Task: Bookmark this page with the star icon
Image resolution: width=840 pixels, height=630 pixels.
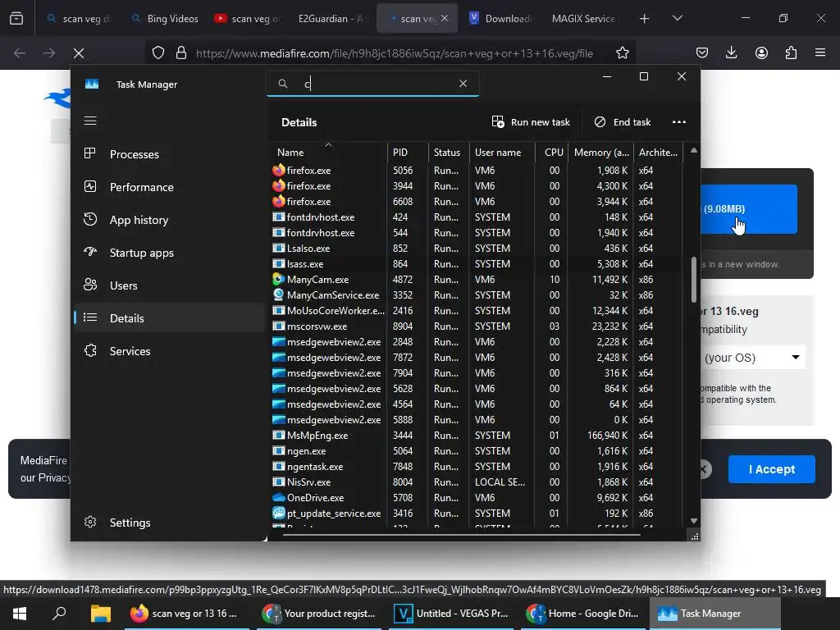Action: coord(622,53)
